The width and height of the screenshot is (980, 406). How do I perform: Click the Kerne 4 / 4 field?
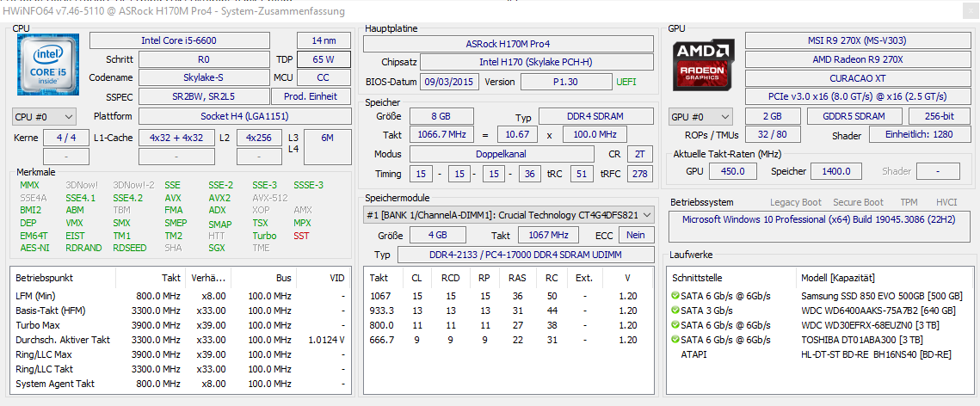[x=65, y=138]
